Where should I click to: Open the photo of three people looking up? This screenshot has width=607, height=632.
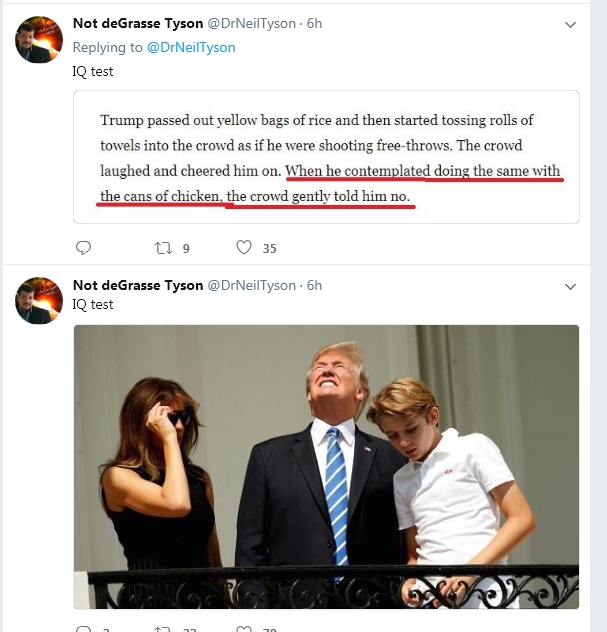point(326,466)
